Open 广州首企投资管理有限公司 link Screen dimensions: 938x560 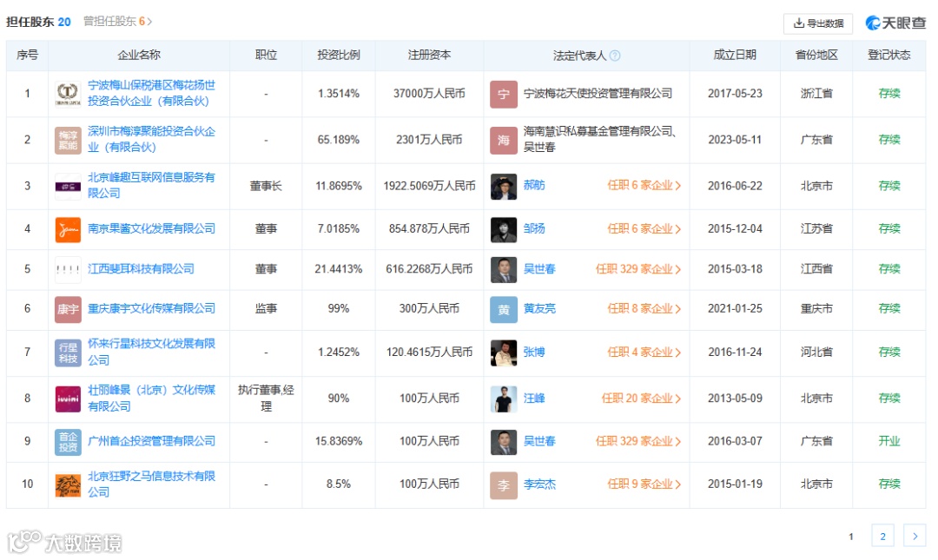click(151, 441)
